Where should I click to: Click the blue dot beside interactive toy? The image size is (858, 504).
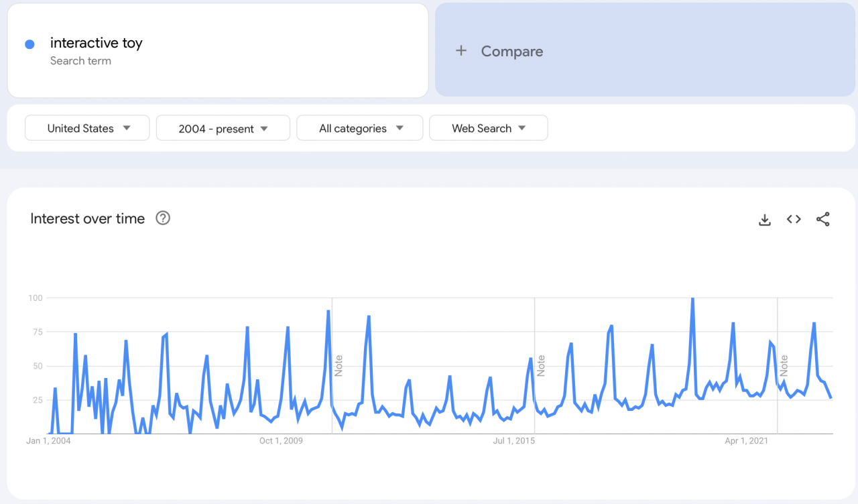[29, 44]
